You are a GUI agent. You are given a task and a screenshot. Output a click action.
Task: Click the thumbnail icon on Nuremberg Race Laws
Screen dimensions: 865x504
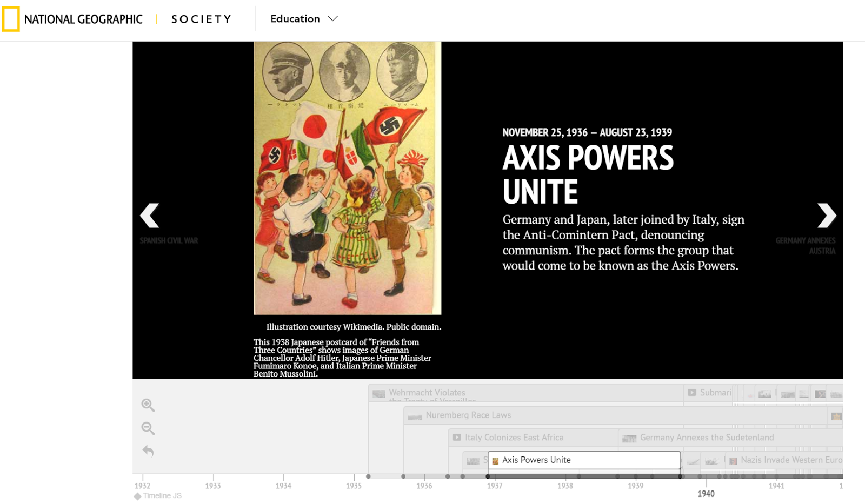click(415, 416)
